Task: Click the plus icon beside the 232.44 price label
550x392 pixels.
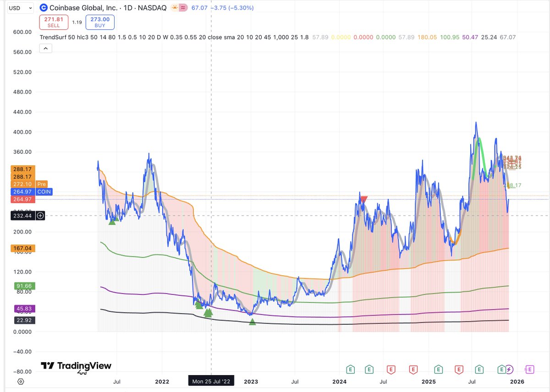Action: click(x=40, y=215)
